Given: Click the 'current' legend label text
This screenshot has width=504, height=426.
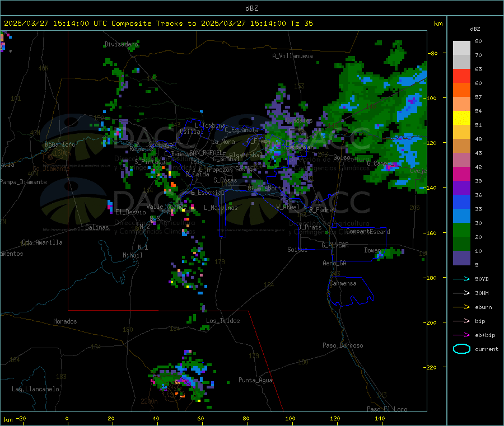Looking at the screenshot, I should [x=486, y=349].
